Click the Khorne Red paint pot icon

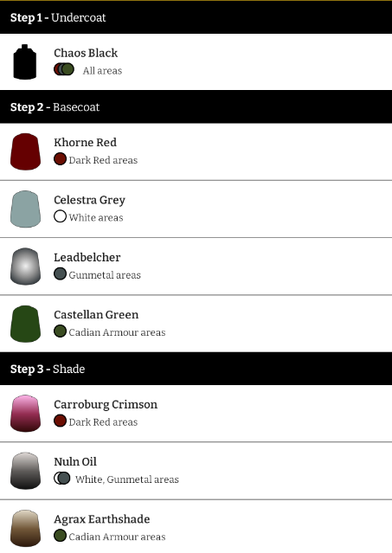(25, 151)
